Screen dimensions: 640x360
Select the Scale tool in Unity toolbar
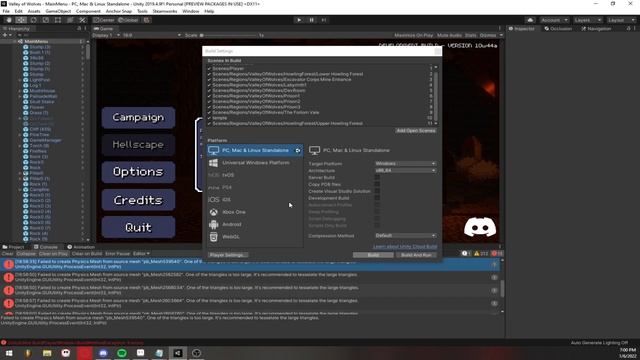coord(45,20)
